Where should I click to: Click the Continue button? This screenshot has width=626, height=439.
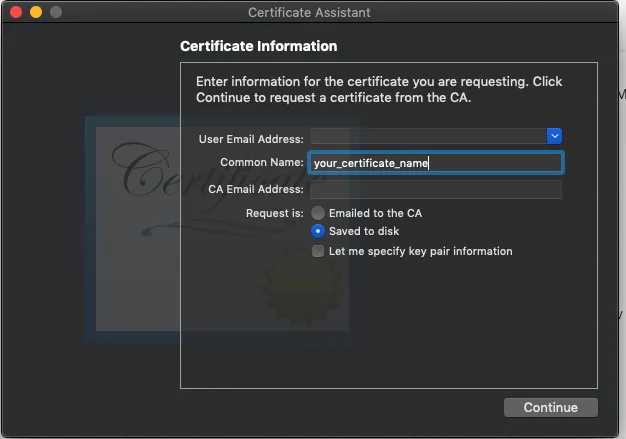pos(551,407)
